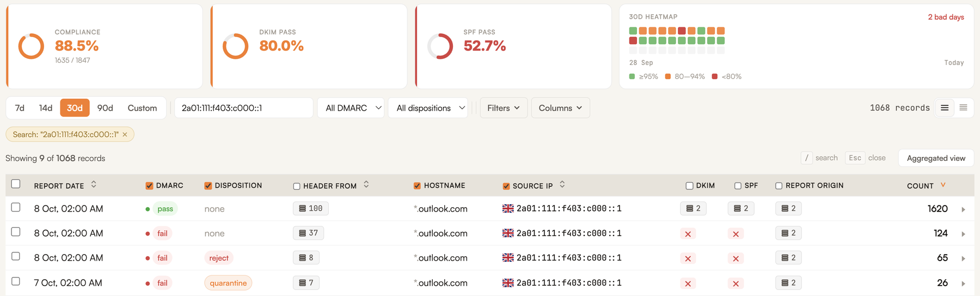Click the Compliance donut chart
This screenshot has width=980, height=296.
coord(31,46)
